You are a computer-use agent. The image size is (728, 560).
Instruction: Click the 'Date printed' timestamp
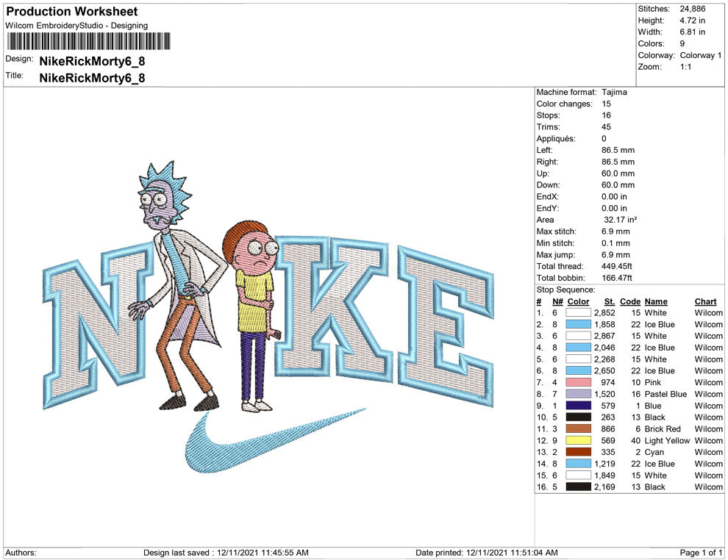coord(487,553)
